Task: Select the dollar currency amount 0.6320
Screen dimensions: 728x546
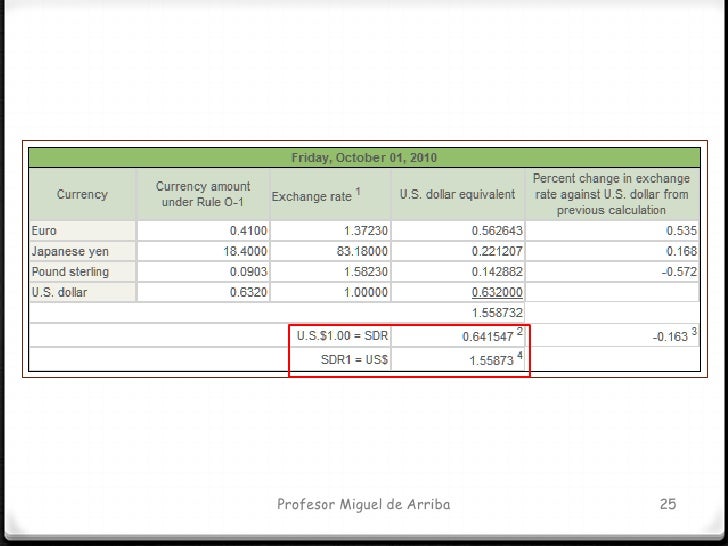Action: click(248, 292)
